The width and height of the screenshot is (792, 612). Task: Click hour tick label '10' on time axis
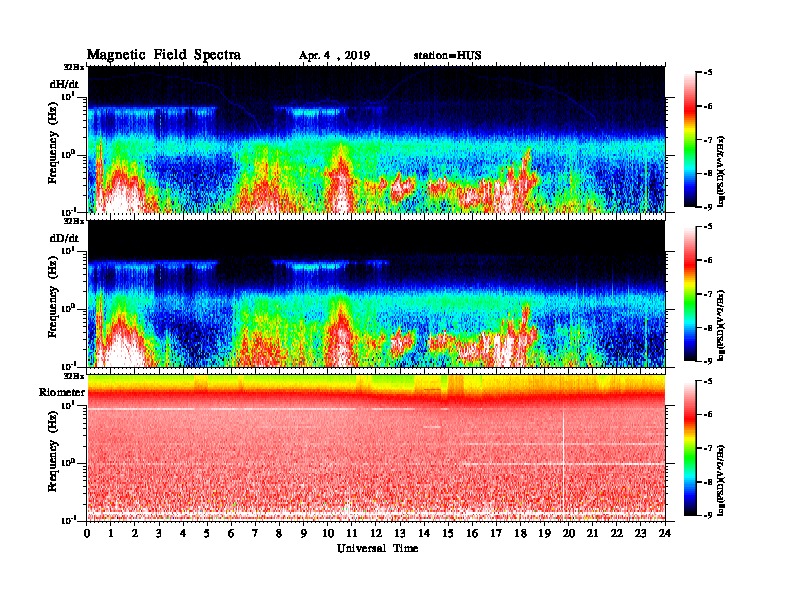(x=328, y=534)
